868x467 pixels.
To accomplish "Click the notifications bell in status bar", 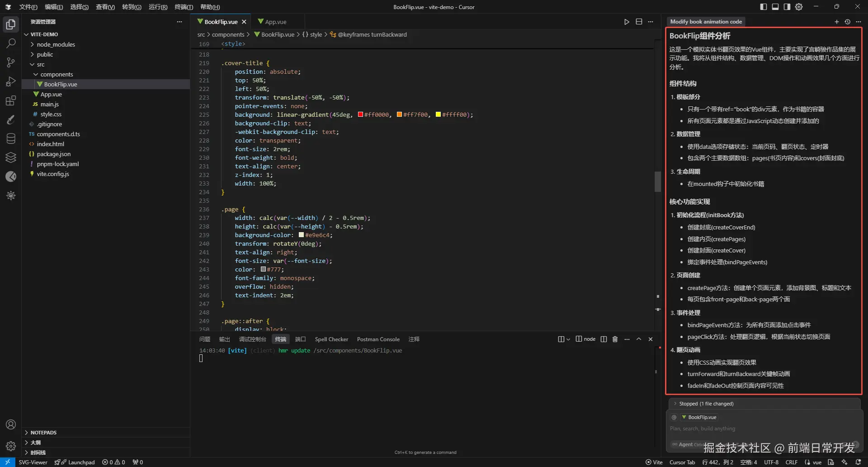I will [x=859, y=462].
